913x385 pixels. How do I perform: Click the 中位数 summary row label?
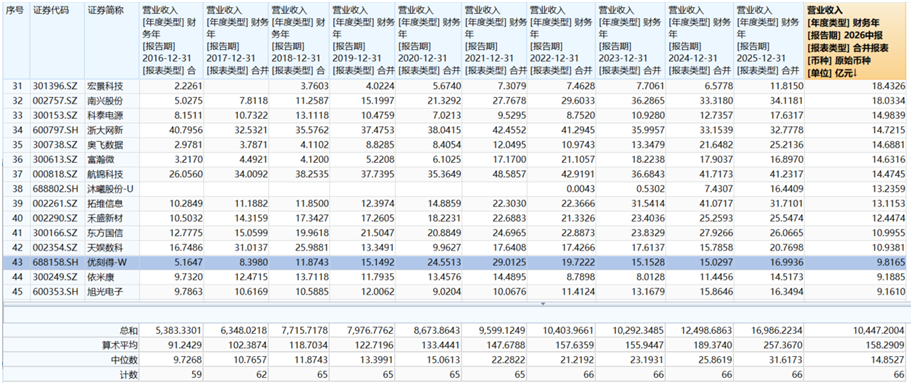[x=128, y=359]
